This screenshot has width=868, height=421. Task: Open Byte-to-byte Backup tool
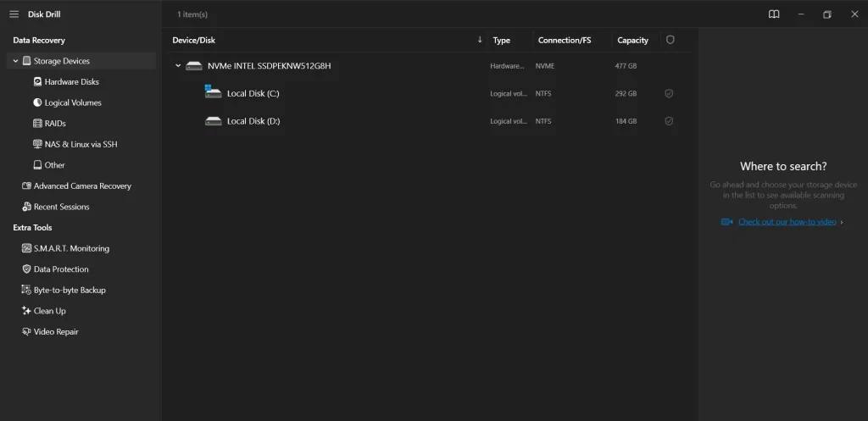(70, 290)
